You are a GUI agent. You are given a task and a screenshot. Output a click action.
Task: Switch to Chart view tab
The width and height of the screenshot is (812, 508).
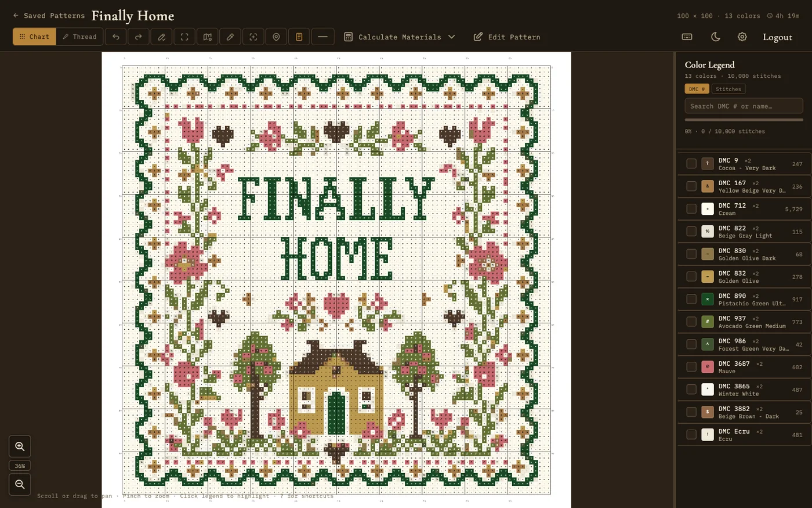(35, 37)
